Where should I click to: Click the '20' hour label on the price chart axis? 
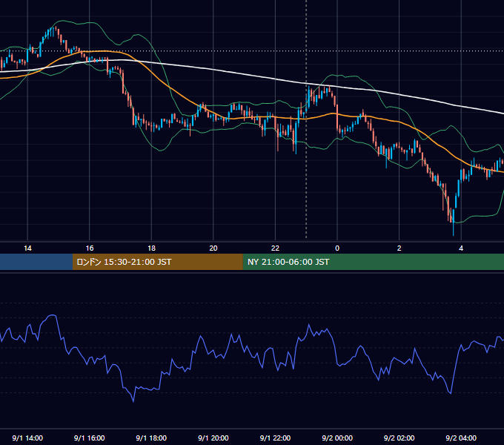[213, 248]
